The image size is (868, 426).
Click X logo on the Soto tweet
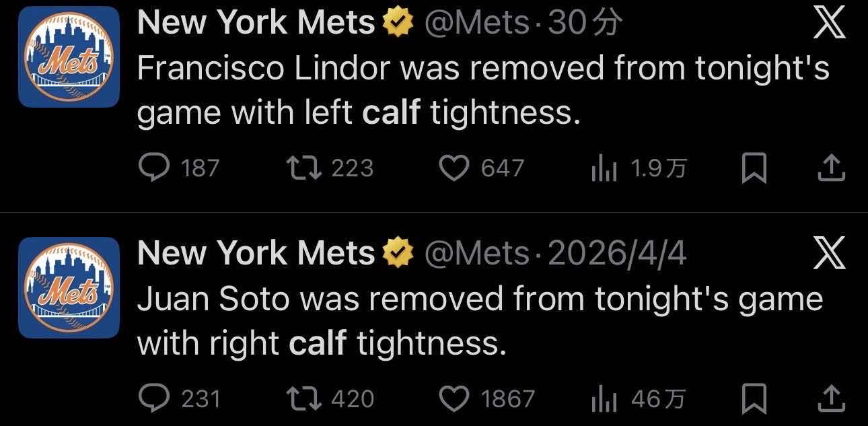click(829, 254)
